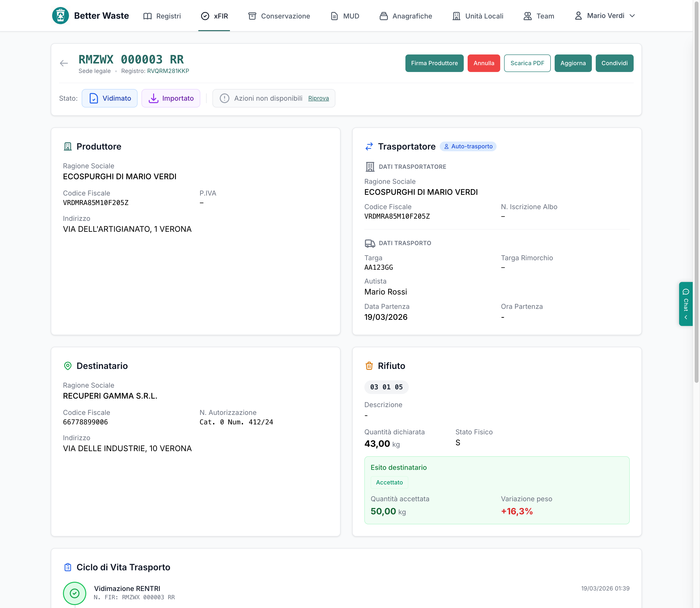Click the Vidimazione RENTRI green check circle
Image resolution: width=700 pixels, height=608 pixels.
pos(75,593)
